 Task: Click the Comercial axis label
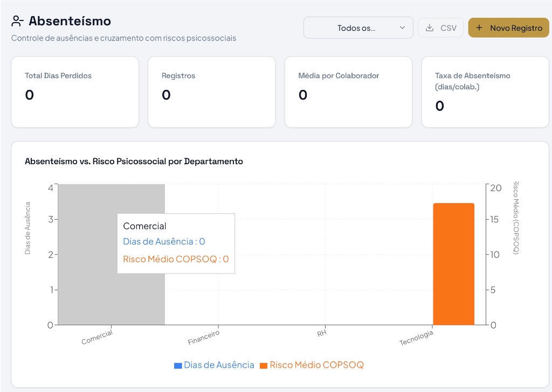(x=97, y=337)
